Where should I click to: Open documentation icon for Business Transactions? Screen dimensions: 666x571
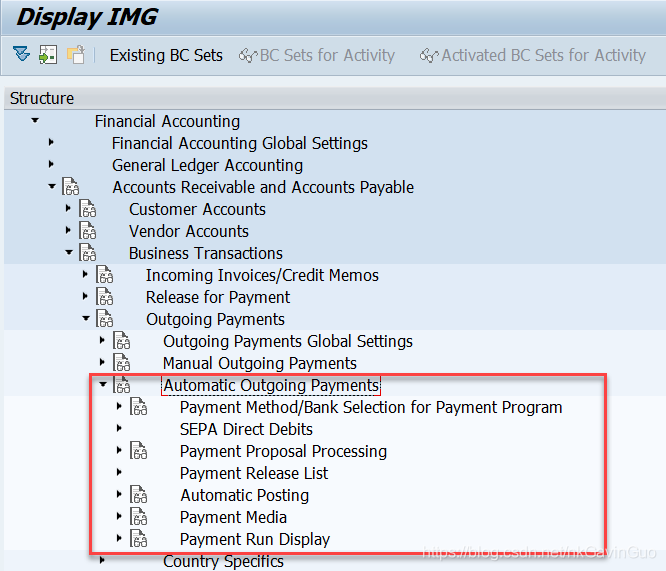coord(87,253)
